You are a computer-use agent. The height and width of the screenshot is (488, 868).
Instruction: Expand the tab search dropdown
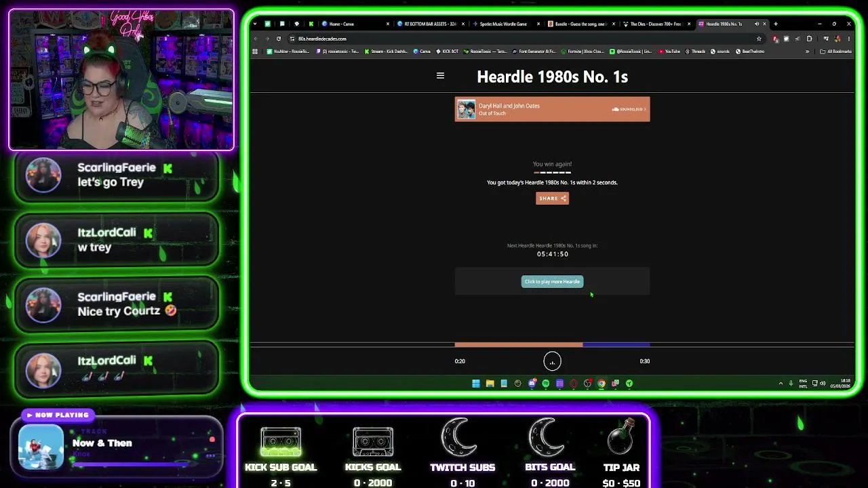(255, 24)
